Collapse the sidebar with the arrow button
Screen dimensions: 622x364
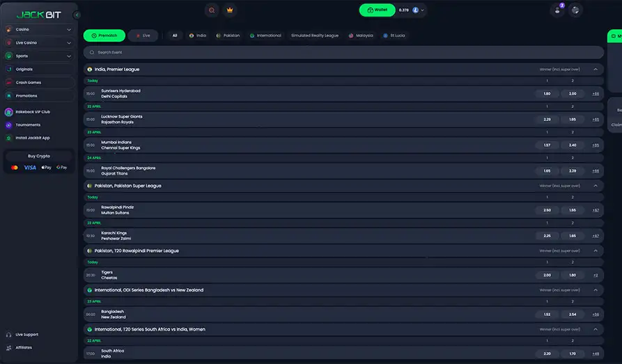[x=77, y=15]
